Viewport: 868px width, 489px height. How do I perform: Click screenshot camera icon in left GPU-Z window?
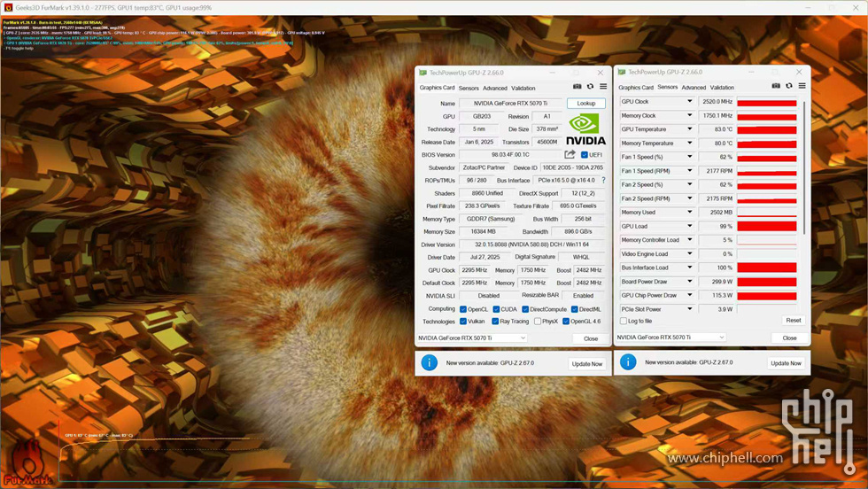pos(577,87)
